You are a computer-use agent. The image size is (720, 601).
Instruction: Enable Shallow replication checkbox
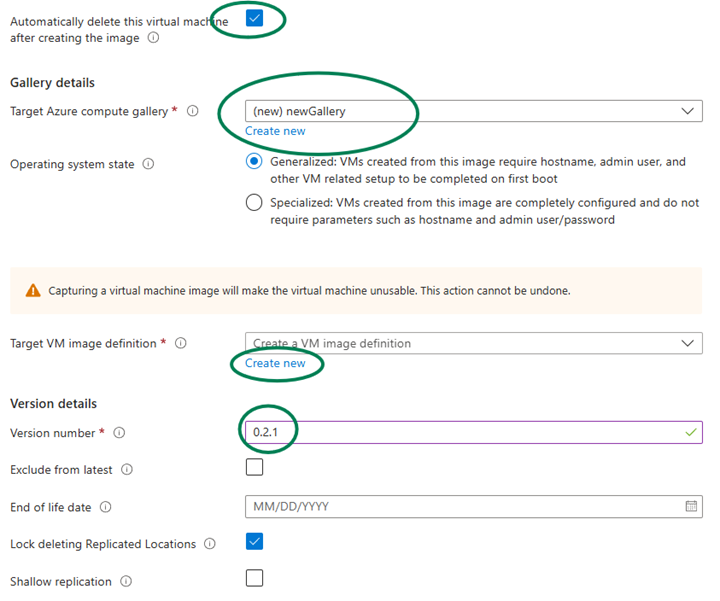pos(254,578)
